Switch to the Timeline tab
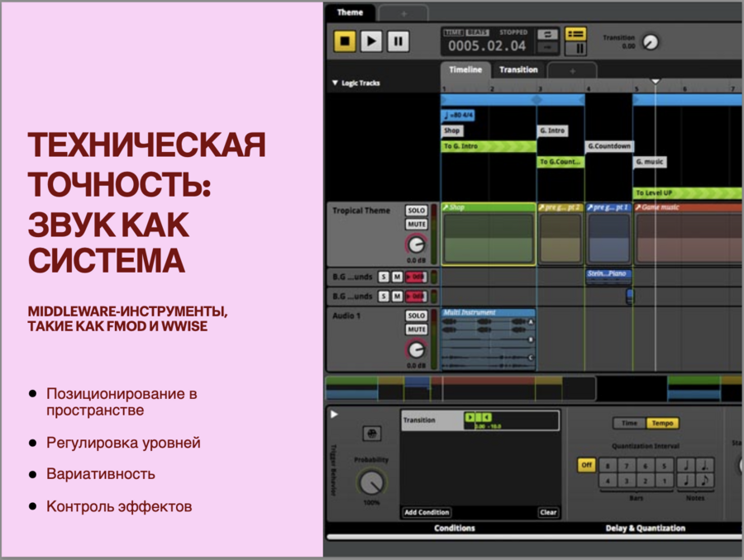The image size is (744, 560). click(x=465, y=69)
